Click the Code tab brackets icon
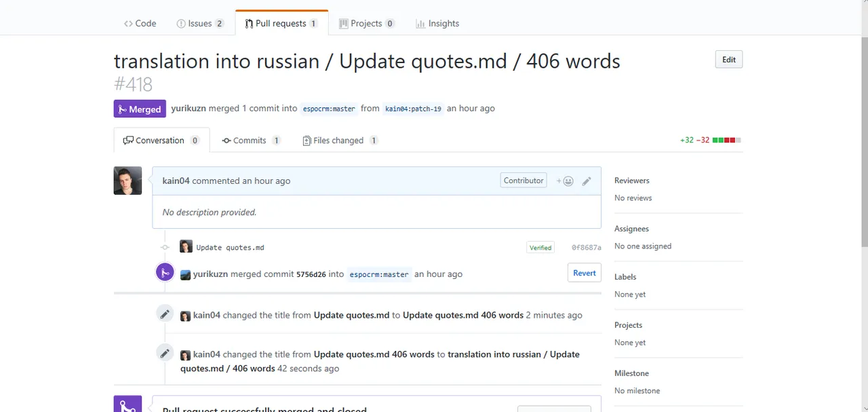 coord(128,23)
